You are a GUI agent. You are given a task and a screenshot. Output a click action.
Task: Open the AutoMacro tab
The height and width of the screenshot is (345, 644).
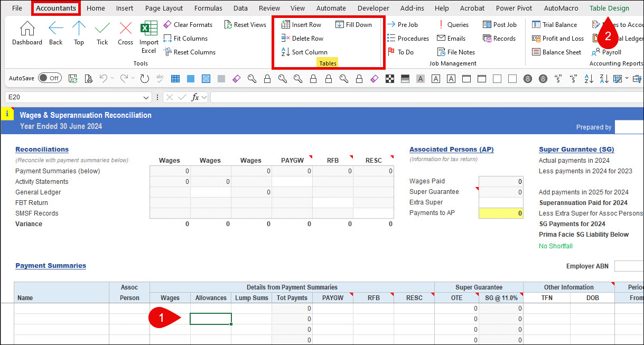(x=561, y=8)
